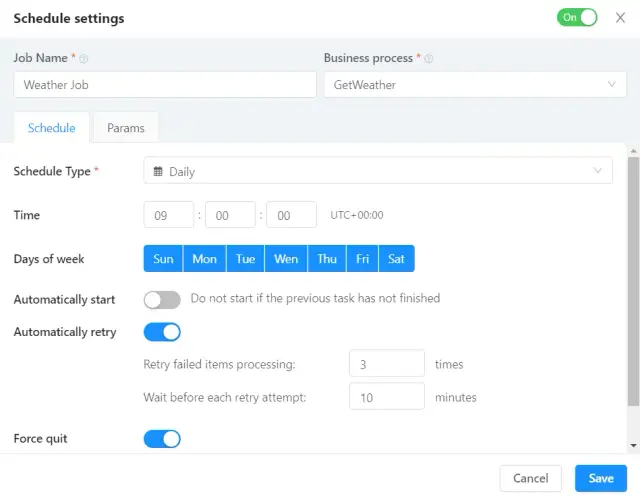
Task: Turn off the Force quit switch
Action: tap(162, 438)
